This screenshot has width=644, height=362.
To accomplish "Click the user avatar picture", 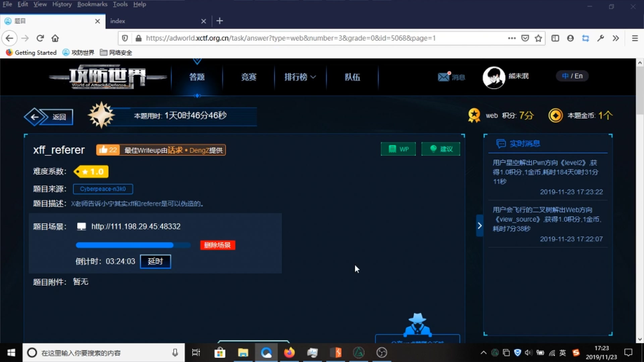I will point(494,77).
